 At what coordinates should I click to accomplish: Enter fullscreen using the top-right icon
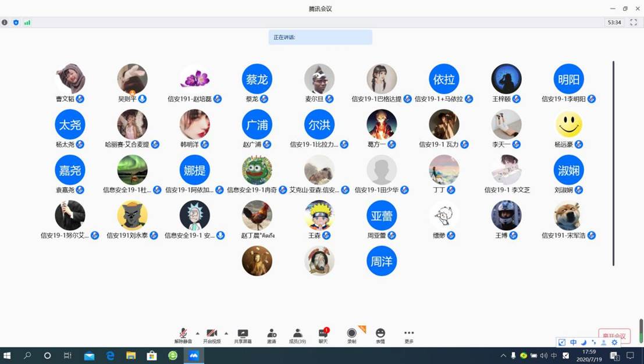(634, 22)
